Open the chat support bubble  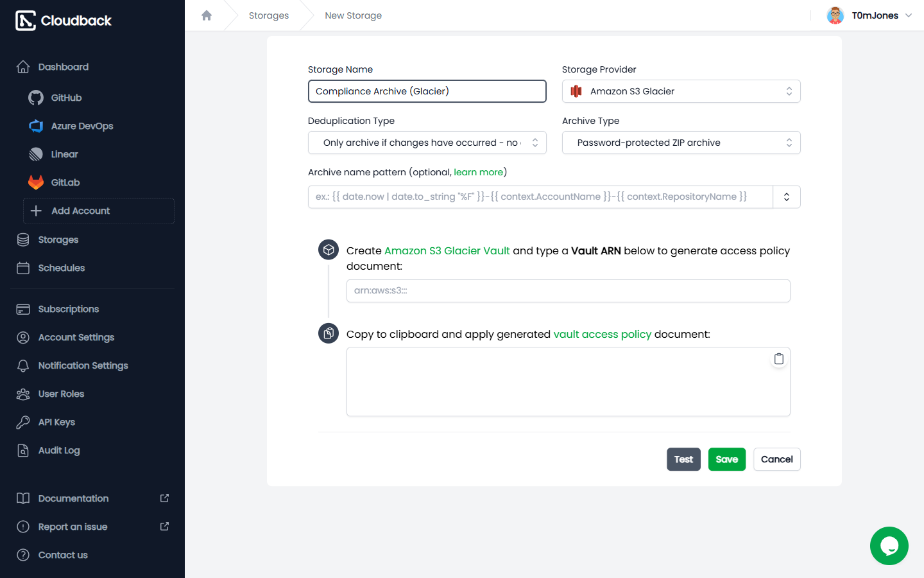coord(889,546)
